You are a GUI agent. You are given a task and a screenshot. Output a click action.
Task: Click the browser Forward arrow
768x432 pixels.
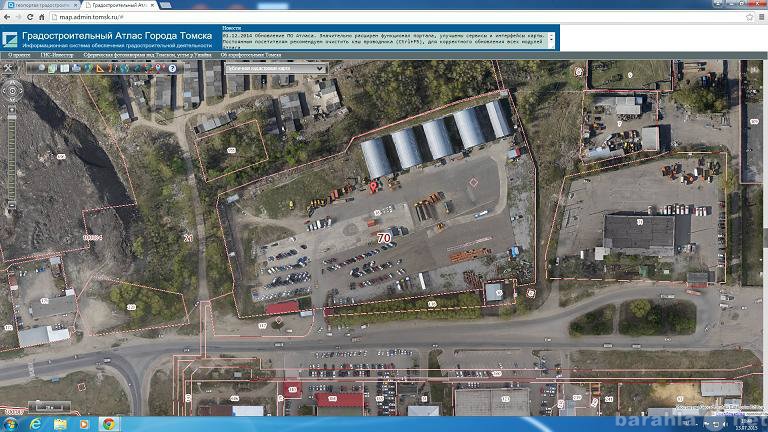[x=19, y=17]
